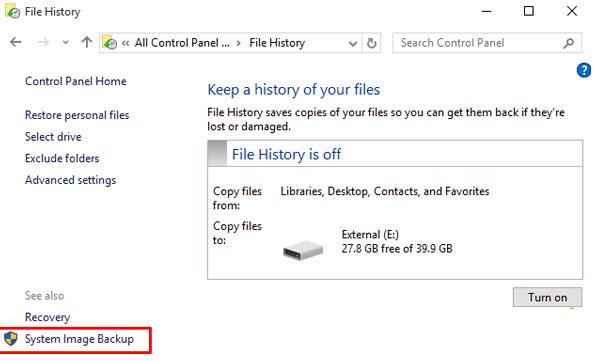Open the Select drive link
Image resolution: width=596 pixels, height=361 pixels.
53,137
